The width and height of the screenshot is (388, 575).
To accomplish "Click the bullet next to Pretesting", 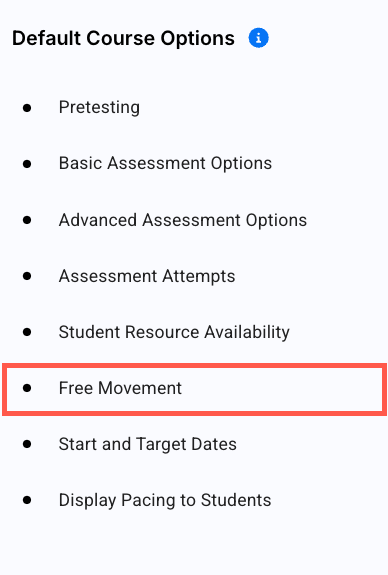I will tap(27, 108).
